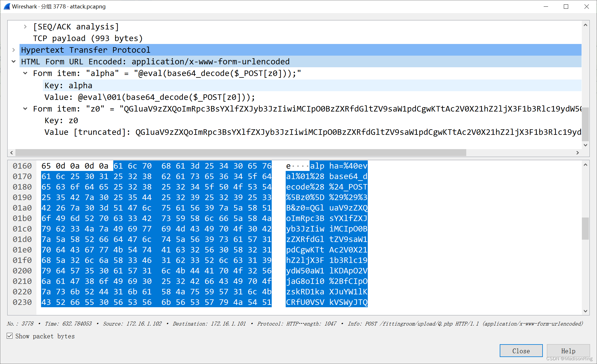Viewport: 597px width, 364px height.
Task: Click hex byte 65 at offset 0160
Action: (x=46, y=166)
